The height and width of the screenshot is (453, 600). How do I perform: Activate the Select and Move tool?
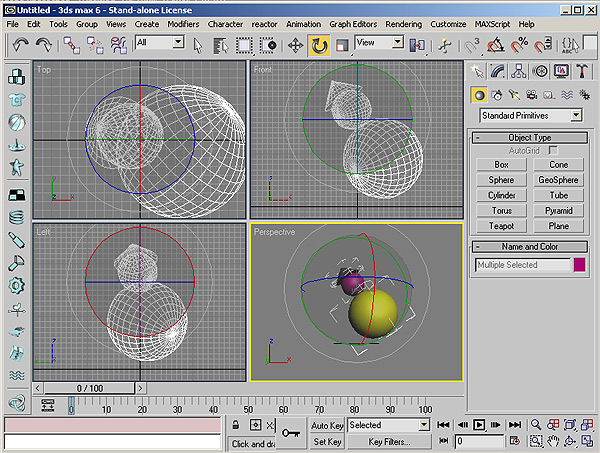[x=296, y=45]
